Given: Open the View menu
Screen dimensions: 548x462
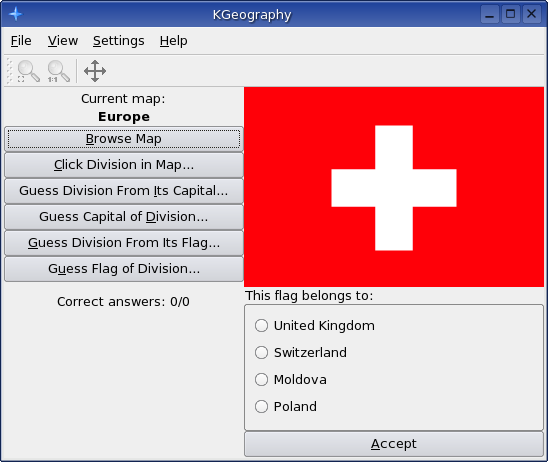Looking at the screenshot, I should tap(63, 41).
